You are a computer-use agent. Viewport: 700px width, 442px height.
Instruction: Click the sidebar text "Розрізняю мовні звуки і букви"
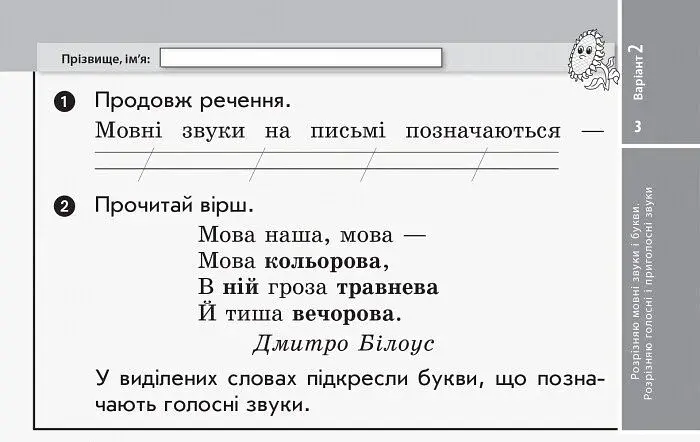coord(636,294)
